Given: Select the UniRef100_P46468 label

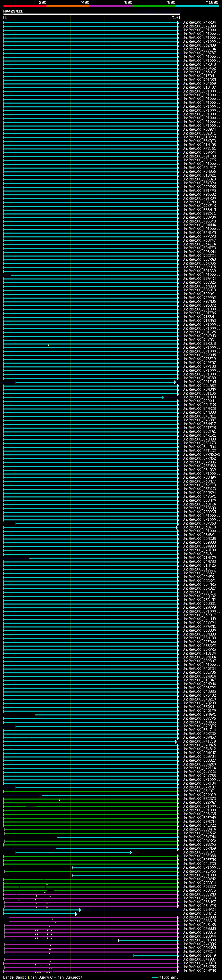Looking at the screenshot, I should coord(199,925).
